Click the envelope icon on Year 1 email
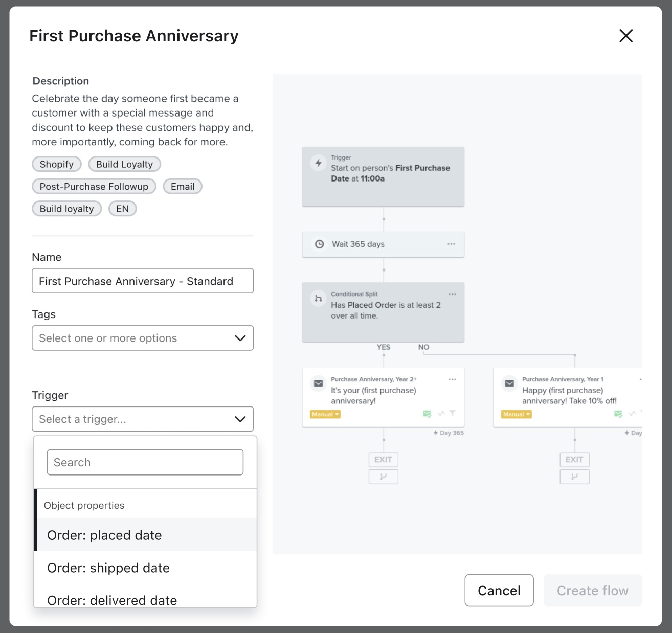This screenshot has height=633, width=672. click(509, 383)
